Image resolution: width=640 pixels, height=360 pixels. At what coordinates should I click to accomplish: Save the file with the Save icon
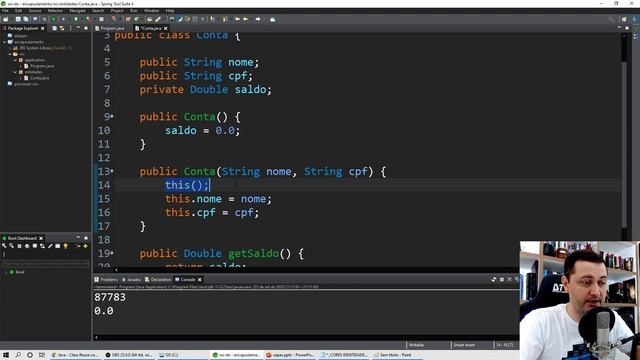(18, 19)
